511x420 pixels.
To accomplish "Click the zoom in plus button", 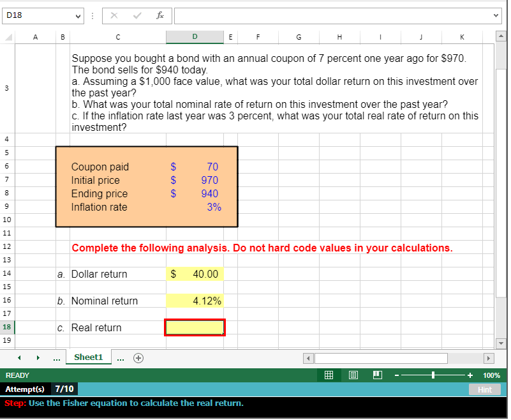I will coord(470,376).
